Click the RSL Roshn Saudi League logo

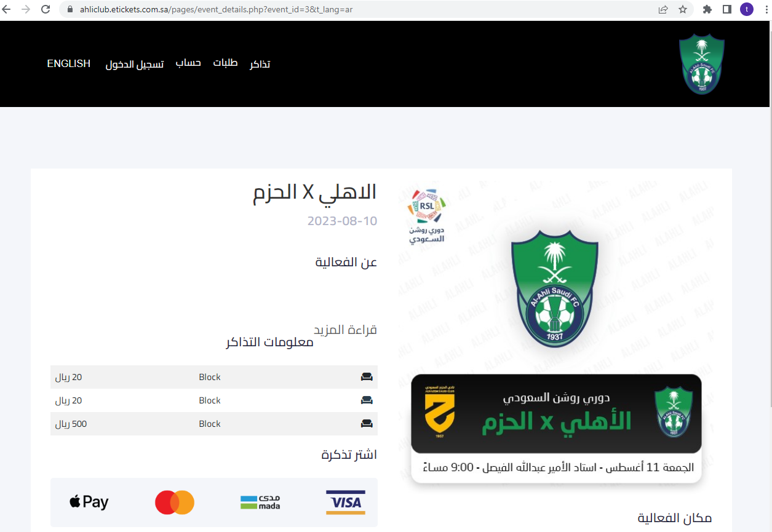[x=427, y=216]
